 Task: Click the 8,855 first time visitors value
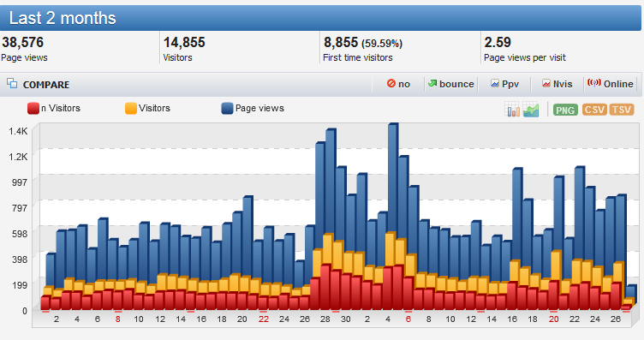341,42
